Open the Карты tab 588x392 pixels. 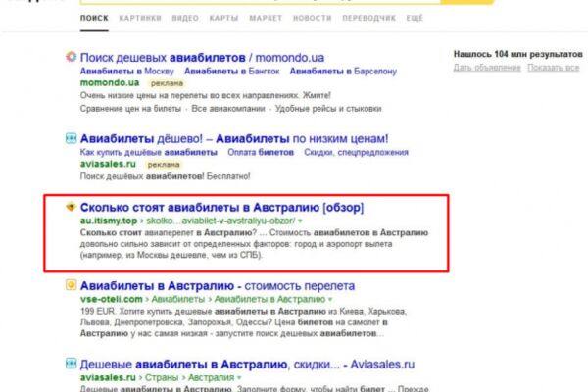point(223,18)
